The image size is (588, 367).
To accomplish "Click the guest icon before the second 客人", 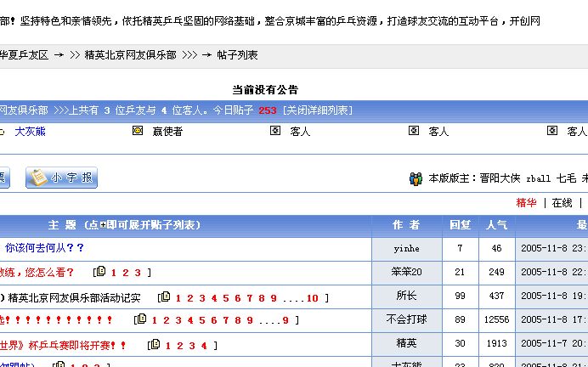I will (x=413, y=131).
